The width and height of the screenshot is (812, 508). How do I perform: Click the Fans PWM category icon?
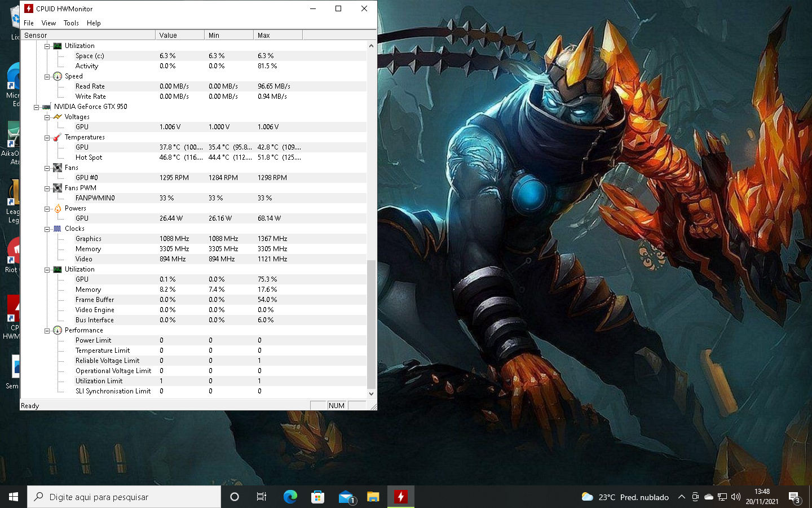(x=58, y=188)
